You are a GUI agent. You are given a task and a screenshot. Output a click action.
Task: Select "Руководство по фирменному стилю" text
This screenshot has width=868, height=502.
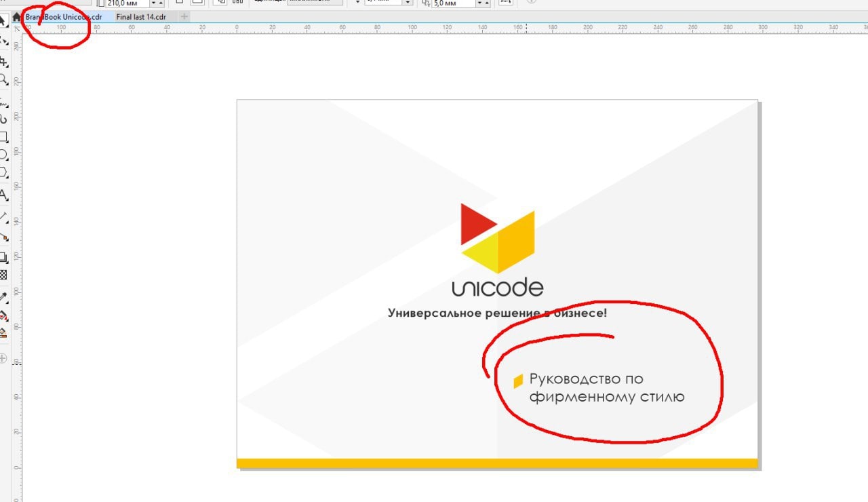pyautogui.click(x=607, y=387)
